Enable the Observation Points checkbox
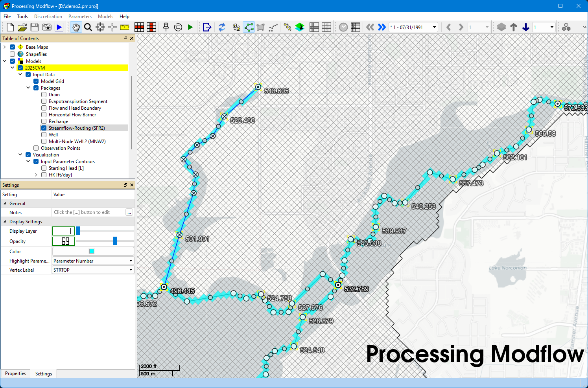 (x=36, y=148)
